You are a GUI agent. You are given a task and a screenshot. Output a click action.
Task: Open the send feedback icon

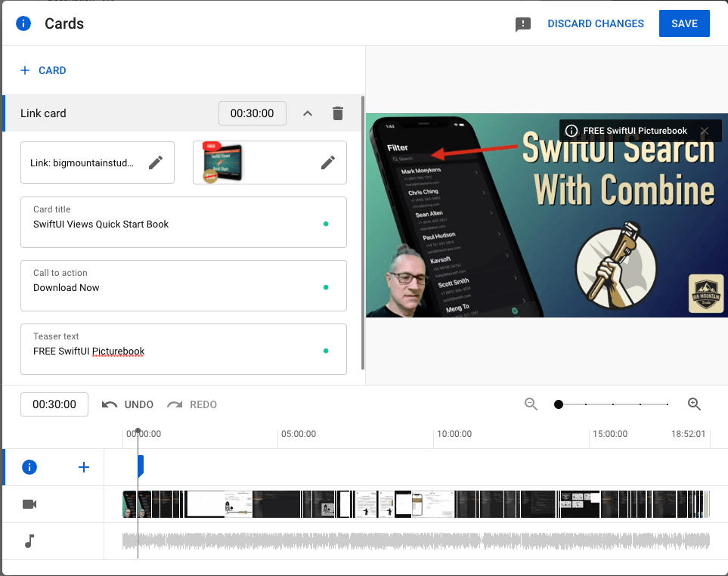tap(523, 24)
